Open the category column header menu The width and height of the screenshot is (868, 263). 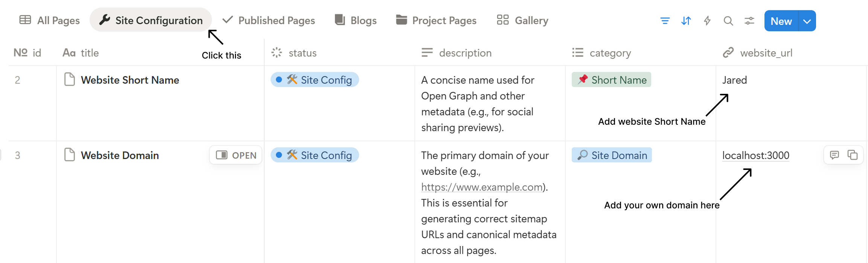click(610, 53)
